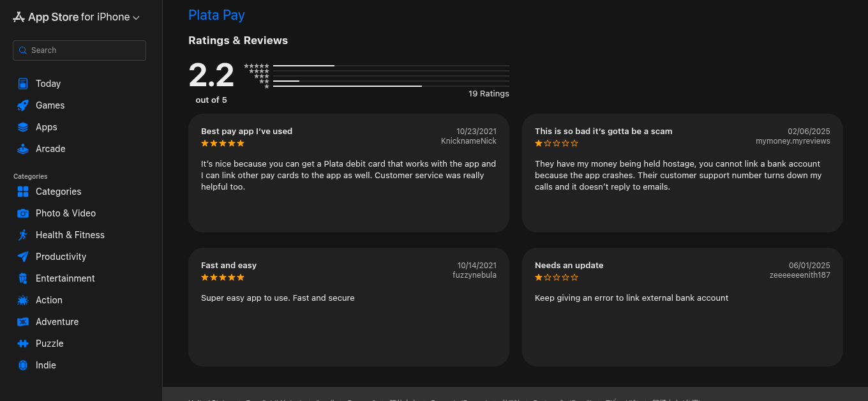Click the Health & Fitness runner icon

(x=23, y=235)
